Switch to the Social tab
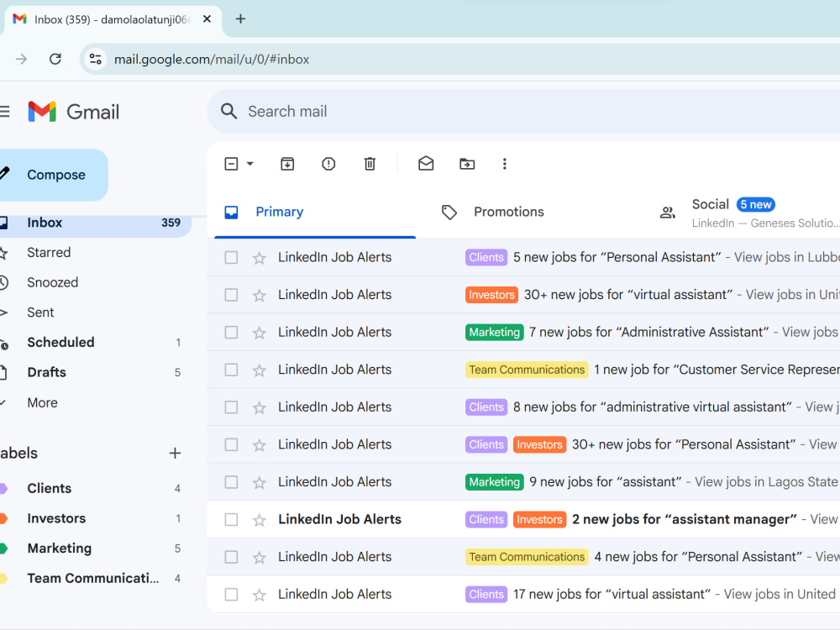This screenshot has height=630, width=840. coord(744,213)
